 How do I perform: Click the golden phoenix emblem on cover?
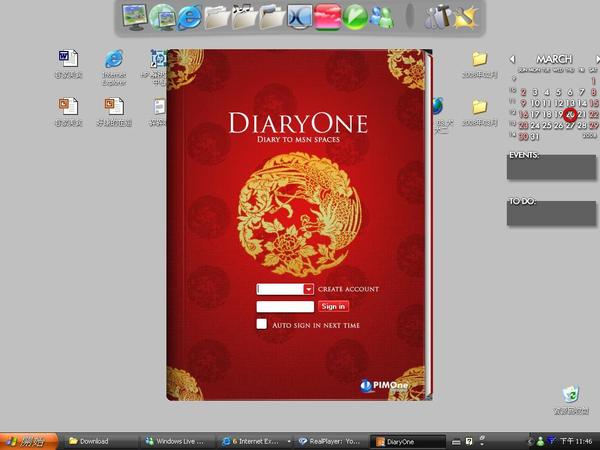(300, 214)
